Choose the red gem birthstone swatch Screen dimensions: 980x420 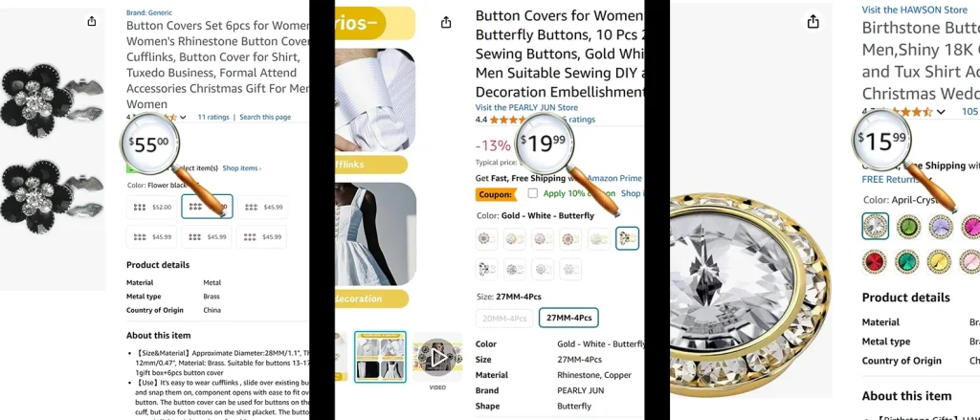875,261
